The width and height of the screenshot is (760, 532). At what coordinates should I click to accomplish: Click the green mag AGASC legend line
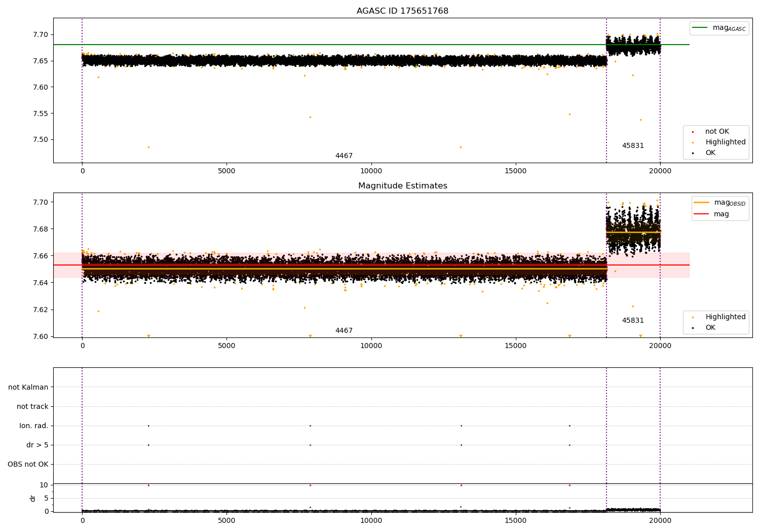point(701,28)
